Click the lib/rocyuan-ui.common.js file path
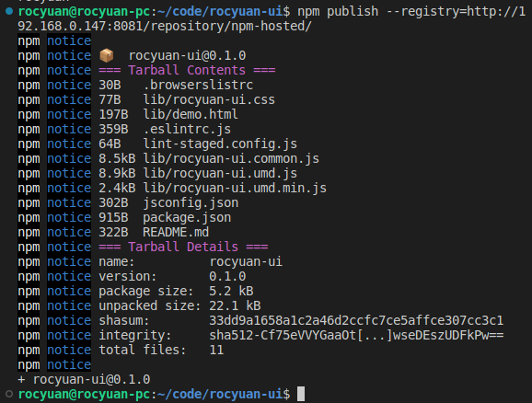The width and height of the screenshot is (532, 403). point(231,158)
